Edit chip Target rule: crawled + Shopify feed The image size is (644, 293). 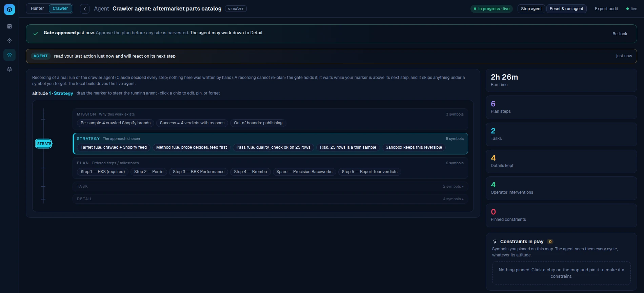pos(114,147)
